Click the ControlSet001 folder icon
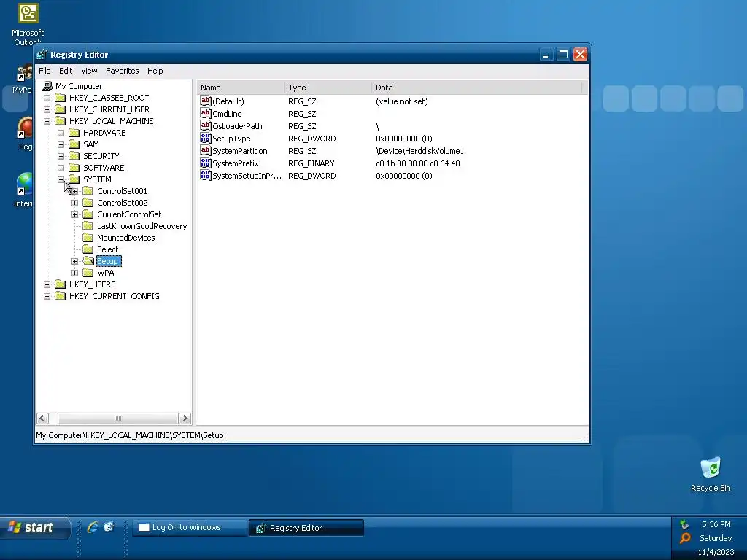This screenshot has width=747, height=560. 88,191
